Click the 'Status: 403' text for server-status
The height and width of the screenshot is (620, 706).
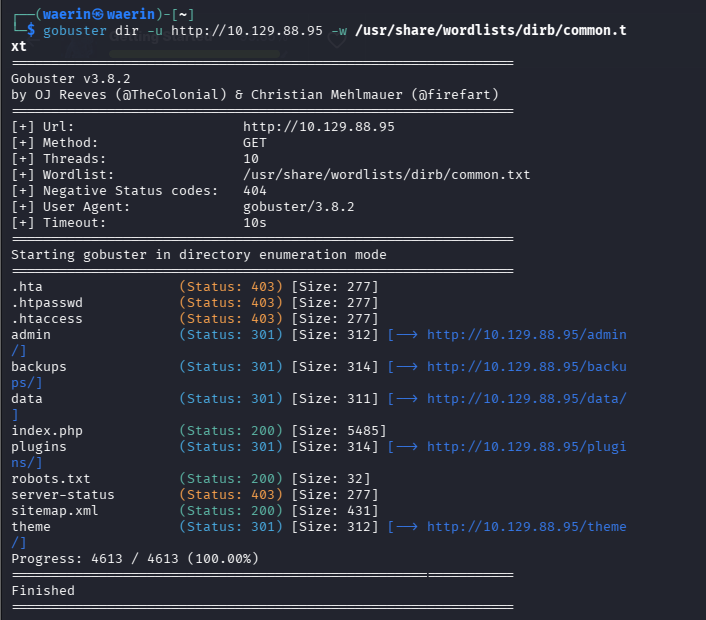pos(231,495)
